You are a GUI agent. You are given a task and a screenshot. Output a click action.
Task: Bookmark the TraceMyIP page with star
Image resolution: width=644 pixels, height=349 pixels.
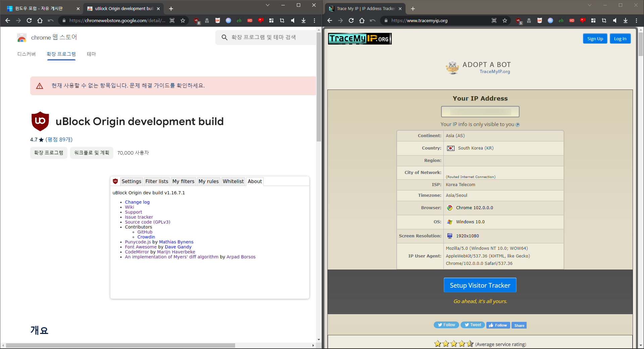[505, 20]
